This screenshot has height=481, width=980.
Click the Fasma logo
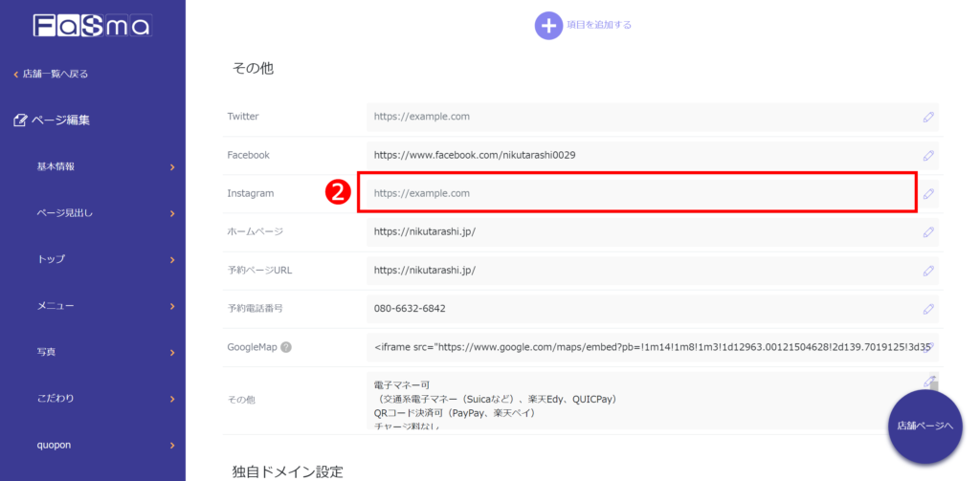[92, 26]
